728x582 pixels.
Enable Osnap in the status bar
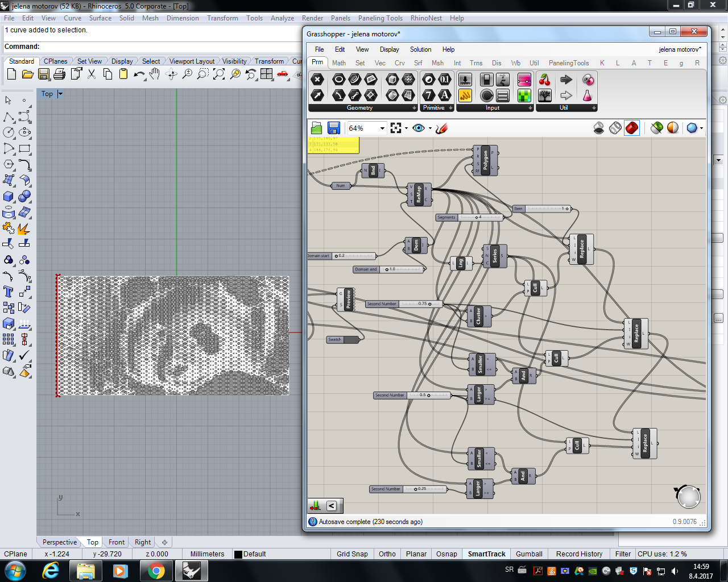pos(446,554)
